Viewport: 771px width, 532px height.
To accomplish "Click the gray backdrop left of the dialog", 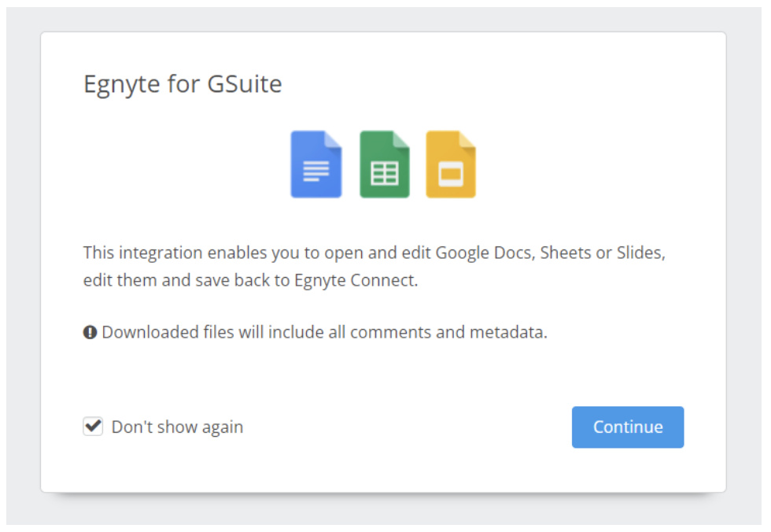I will (x=23, y=268).
